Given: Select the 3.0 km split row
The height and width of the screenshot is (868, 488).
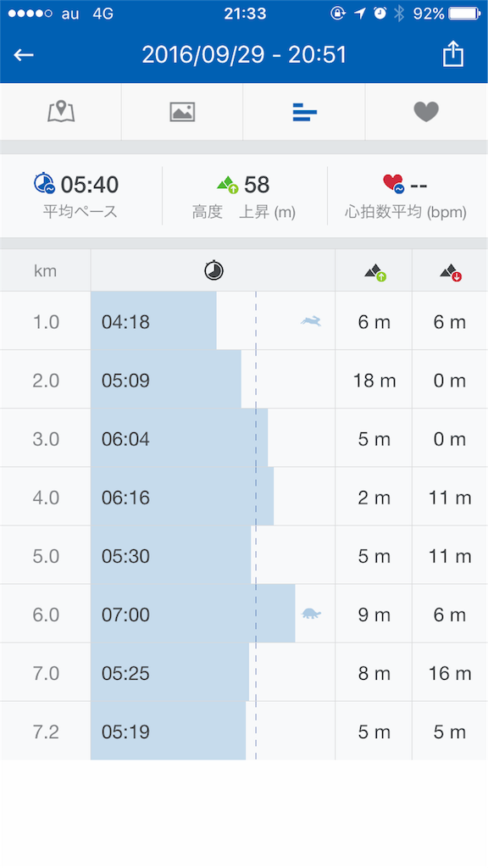Looking at the screenshot, I should 244,438.
